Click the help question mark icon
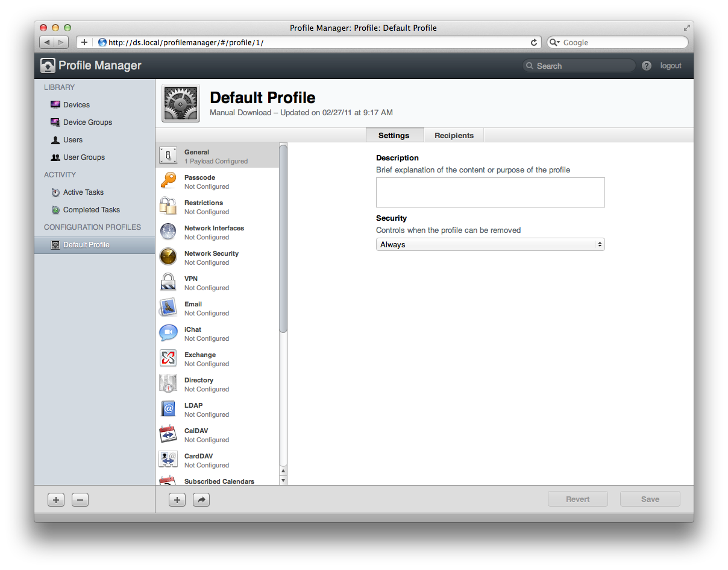Image resolution: width=728 pixels, height=570 pixels. [647, 66]
